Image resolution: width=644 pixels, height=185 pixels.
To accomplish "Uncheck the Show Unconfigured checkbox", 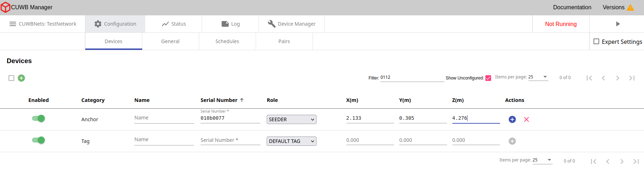I will [x=488, y=78].
